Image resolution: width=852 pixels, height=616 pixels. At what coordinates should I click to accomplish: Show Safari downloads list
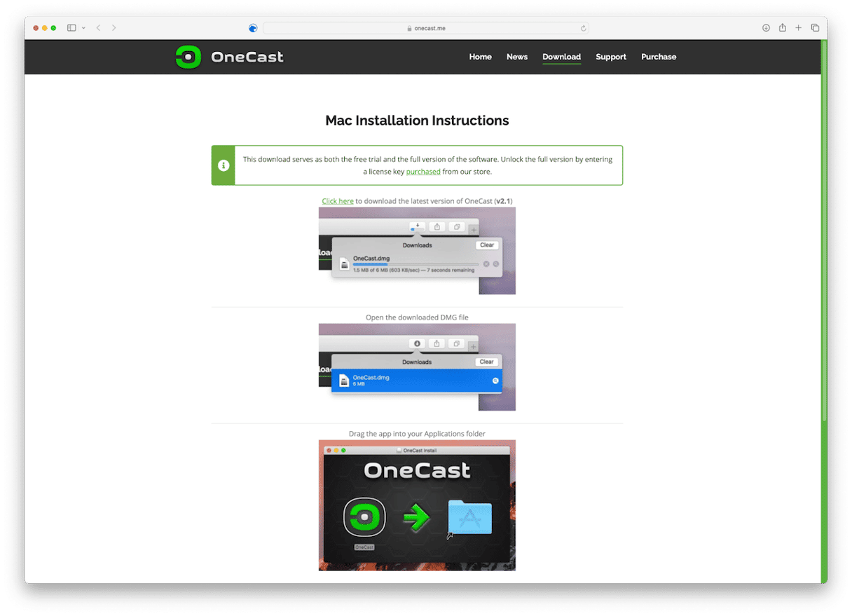coord(766,28)
